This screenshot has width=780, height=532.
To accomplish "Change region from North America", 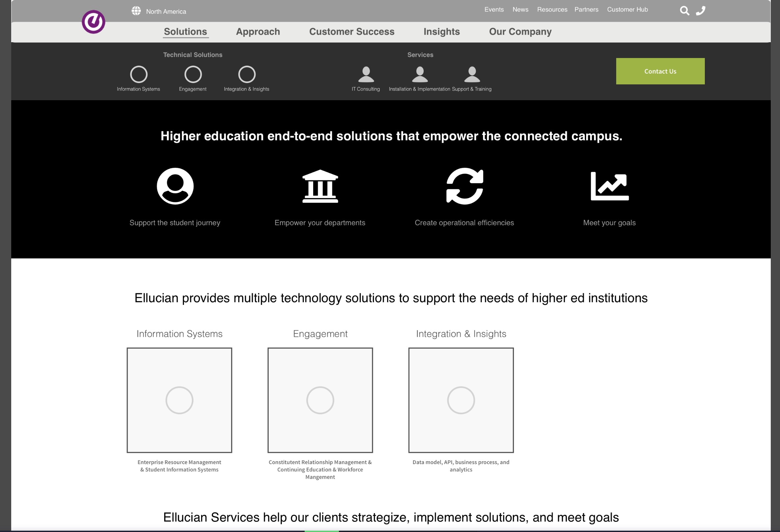I will (166, 12).
